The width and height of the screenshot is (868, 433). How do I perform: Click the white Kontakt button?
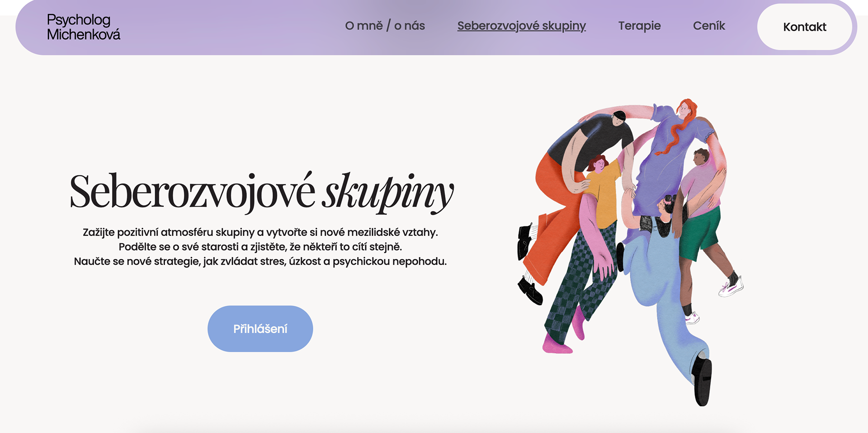pos(805,27)
